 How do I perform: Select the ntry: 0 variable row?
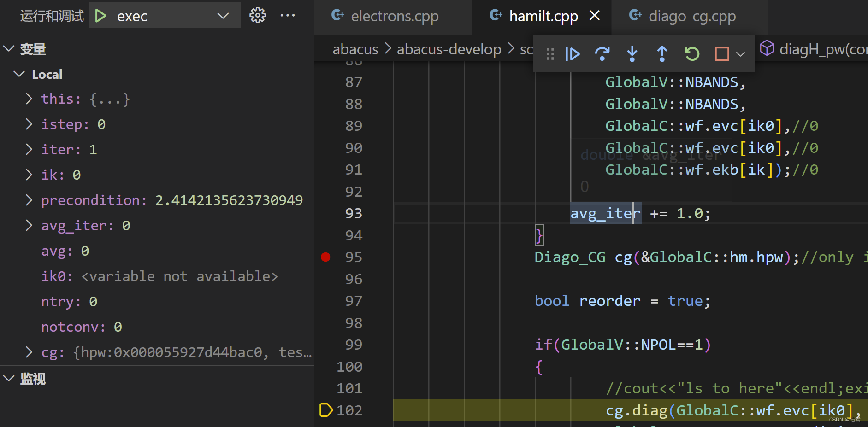(x=157, y=302)
